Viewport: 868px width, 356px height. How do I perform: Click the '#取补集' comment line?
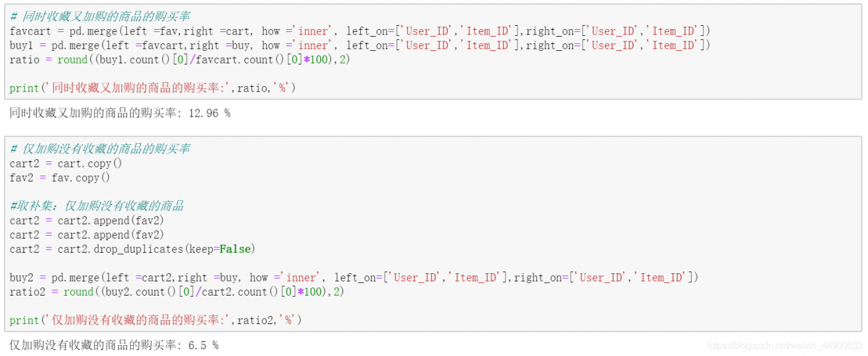[x=96, y=205]
